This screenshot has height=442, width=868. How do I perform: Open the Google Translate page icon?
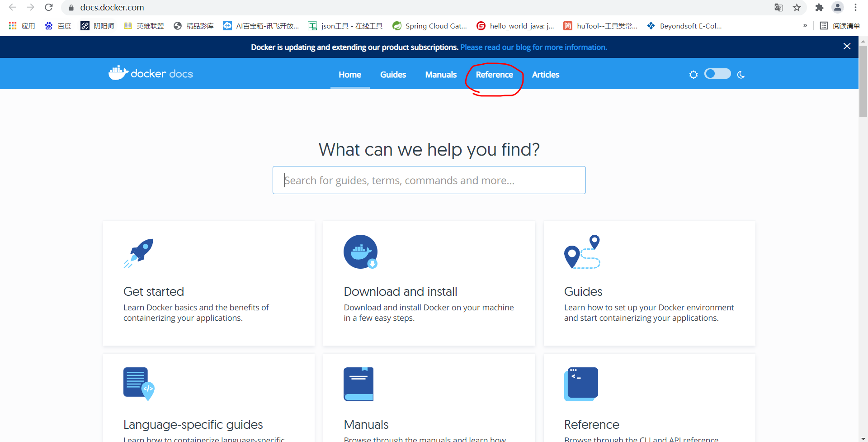(x=778, y=7)
